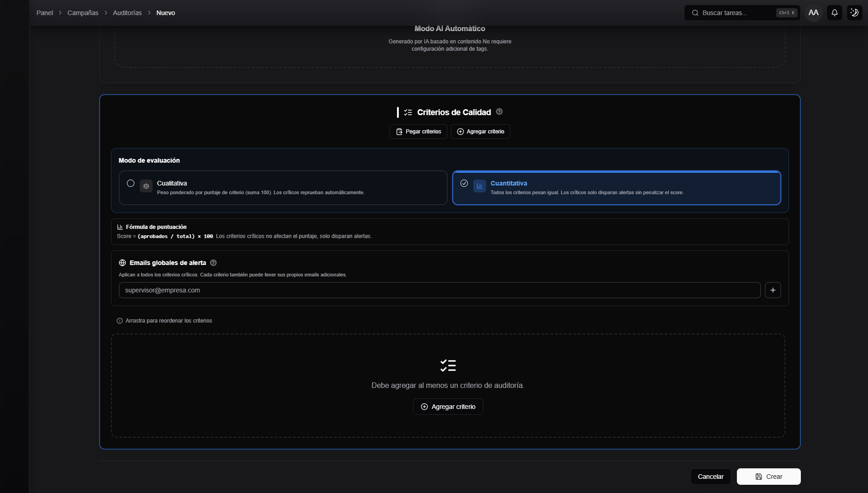The image size is (868, 493).
Task: Click Agregar criterio in empty state box
Action: [x=448, y=407]
